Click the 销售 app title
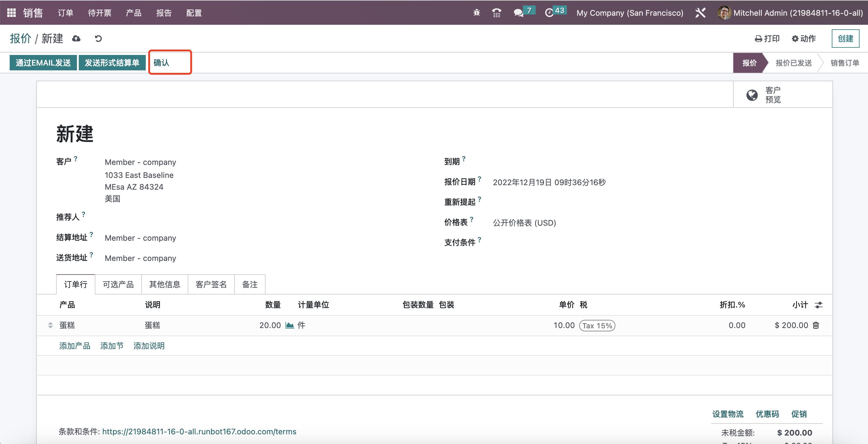The image size is (868, 444). tap(33, 13)
